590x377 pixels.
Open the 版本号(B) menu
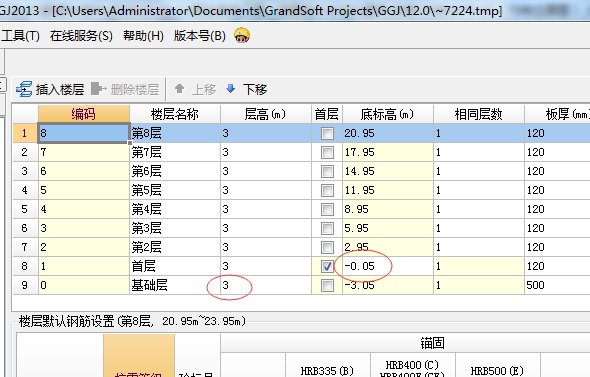tap(199, 36)
